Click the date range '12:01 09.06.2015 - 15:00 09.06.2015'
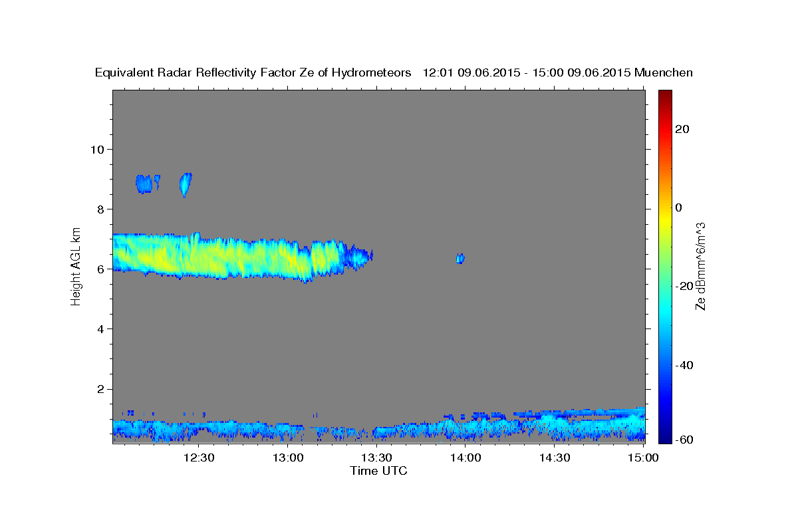This screenshot has height=532, width=798. (527, 72)
